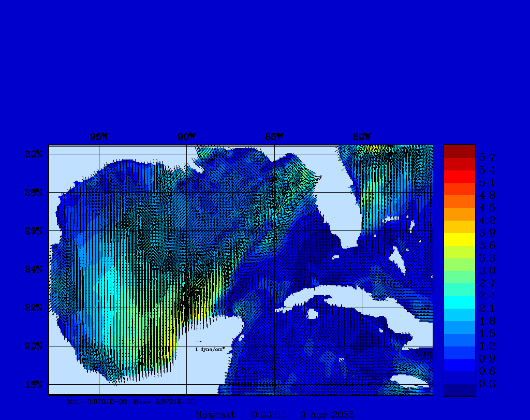Select the 1.2 color scale value
This screenshot has width=530, height=420.
(x=487, y=346)
